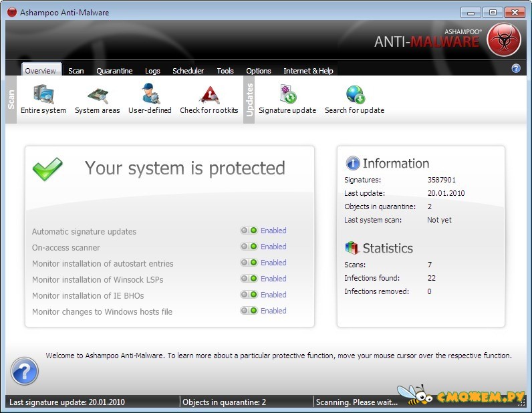The width and height of the screenshot is (532, 413).
Task: Click the Last system scan 'Not yet' value
Action: coord(439,220)
